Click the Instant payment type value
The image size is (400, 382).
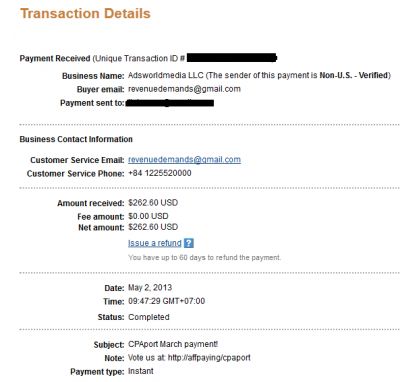(141, 371)
